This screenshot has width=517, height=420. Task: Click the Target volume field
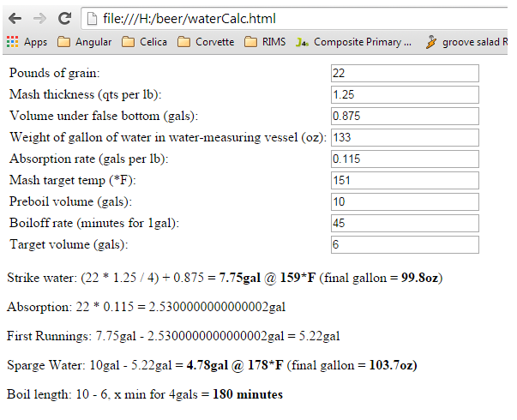point(405,244)
